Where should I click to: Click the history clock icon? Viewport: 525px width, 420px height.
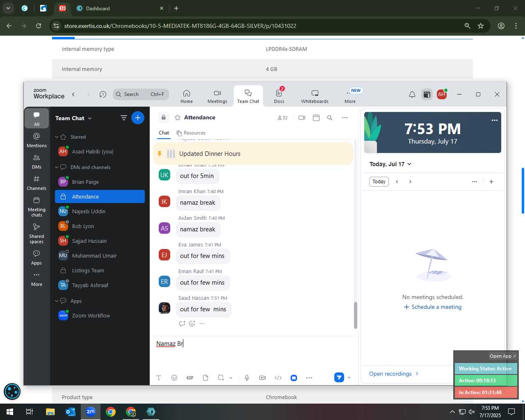tap(103, 94)
